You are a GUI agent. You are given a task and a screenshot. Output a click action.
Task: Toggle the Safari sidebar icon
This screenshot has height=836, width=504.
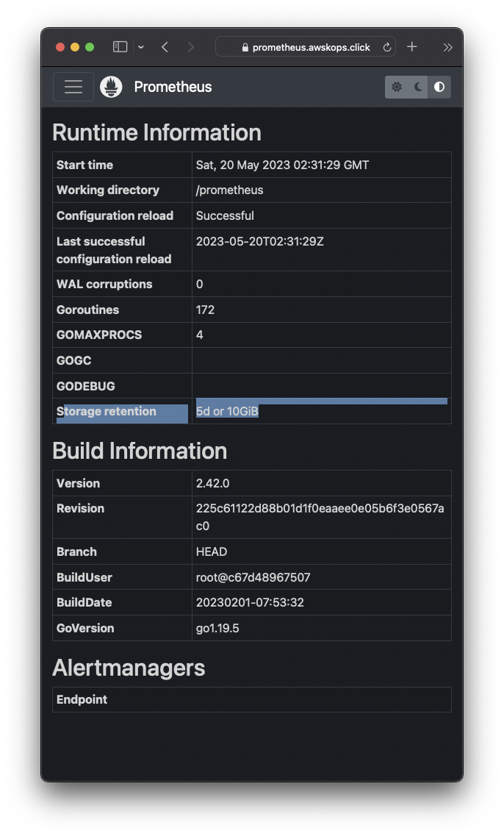[120, 47]
